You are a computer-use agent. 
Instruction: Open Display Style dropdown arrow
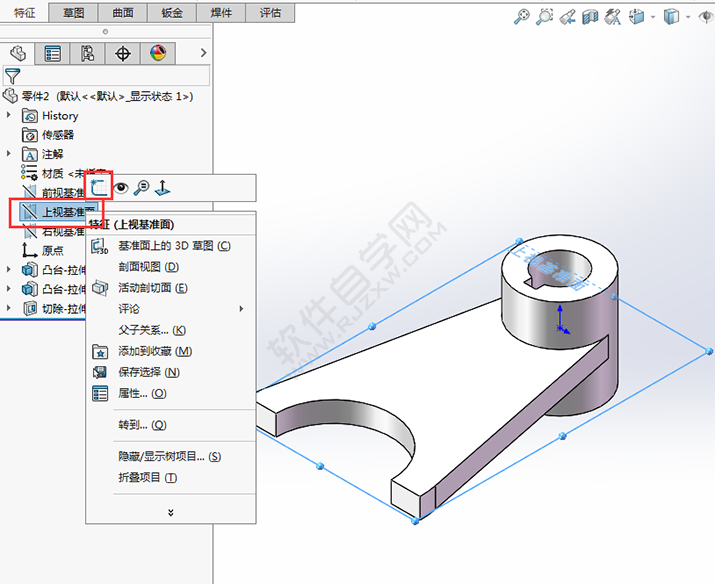pyautogui.click(x=688, y=17)
